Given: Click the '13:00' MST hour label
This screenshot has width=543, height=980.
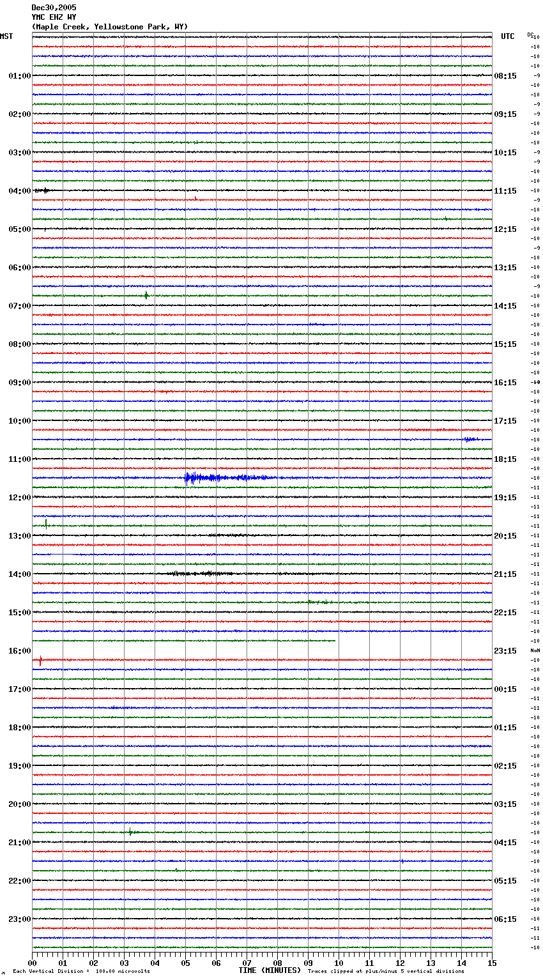Looking at the screenshot, I should pyautogui.click(x=20, y=536).
